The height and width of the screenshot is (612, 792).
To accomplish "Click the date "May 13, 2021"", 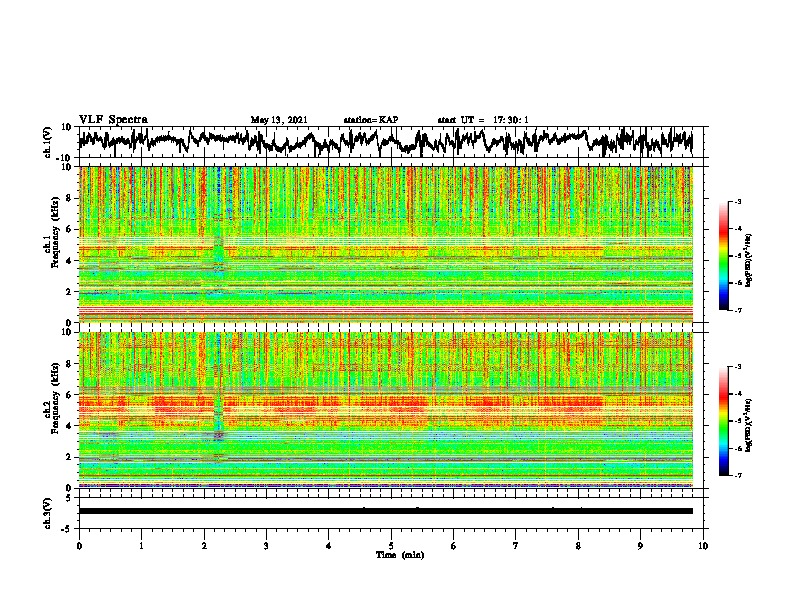I will (x=279, y=120).
